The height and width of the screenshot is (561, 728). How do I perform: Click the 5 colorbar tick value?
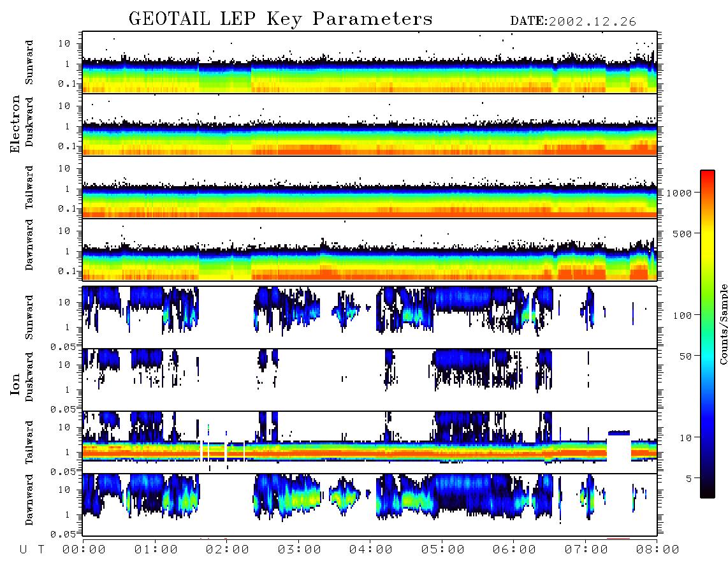[x=688, y=479]
